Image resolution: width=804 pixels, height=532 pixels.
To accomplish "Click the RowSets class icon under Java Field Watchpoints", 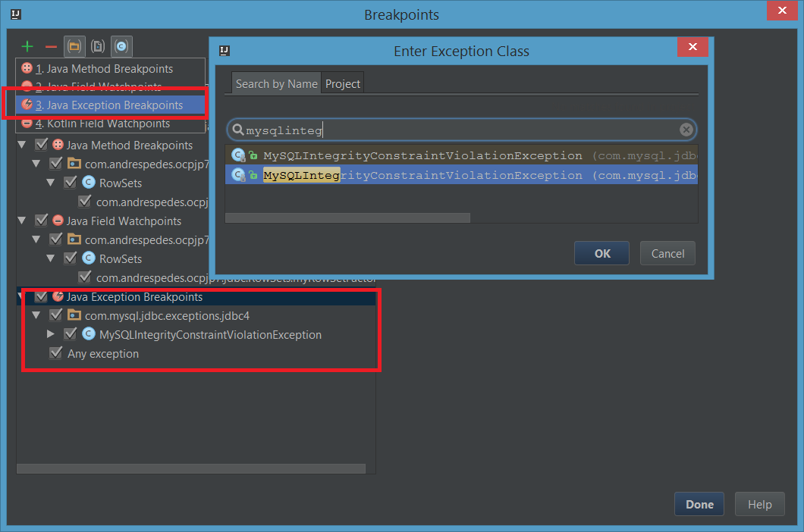I will click(x=89, y=258).
